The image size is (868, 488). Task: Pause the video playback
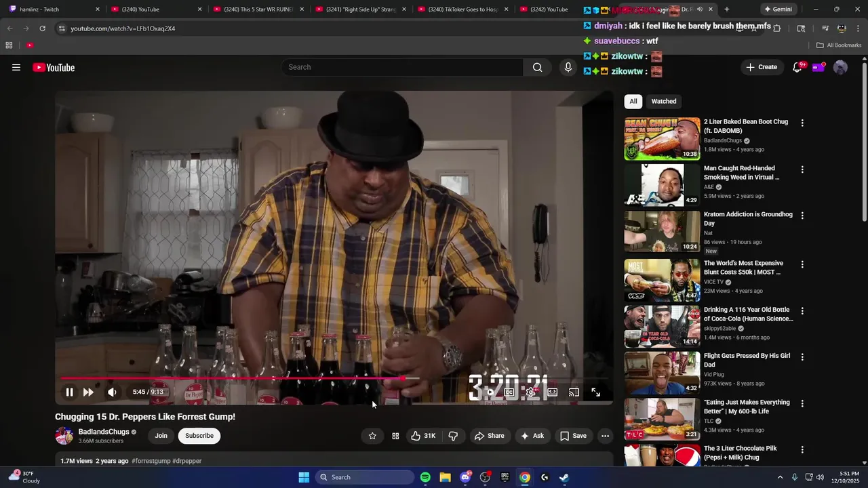point(69,392)
